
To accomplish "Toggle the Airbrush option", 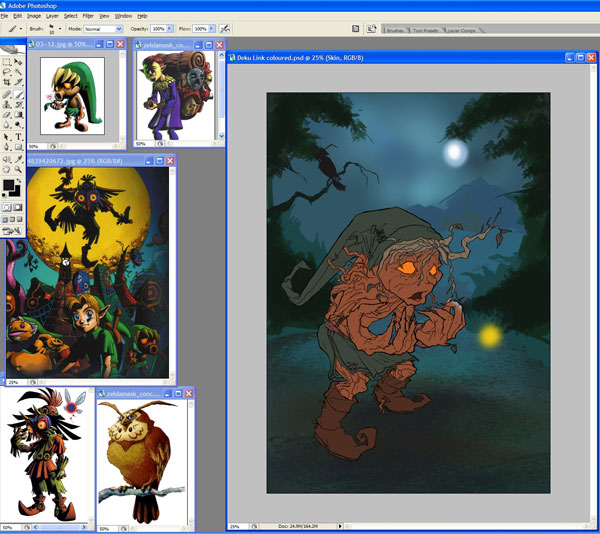I will 225,29.
